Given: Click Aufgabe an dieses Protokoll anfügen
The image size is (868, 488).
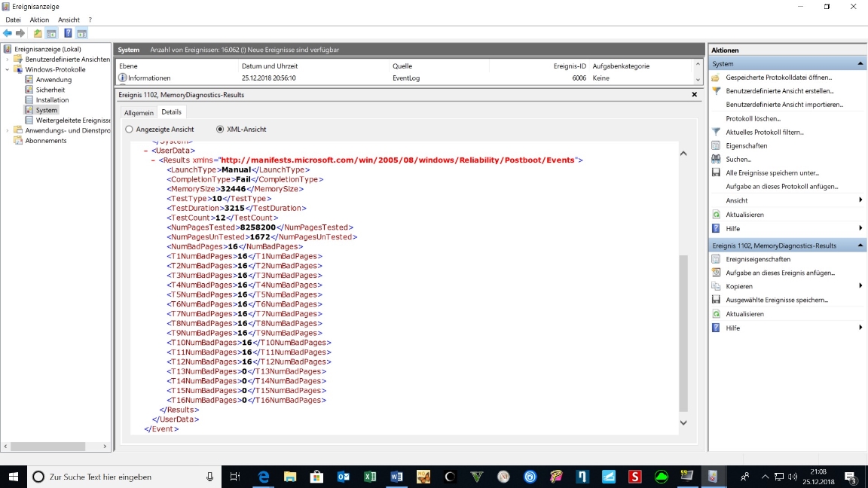Looking at the screenshot, I should [781, 187].
